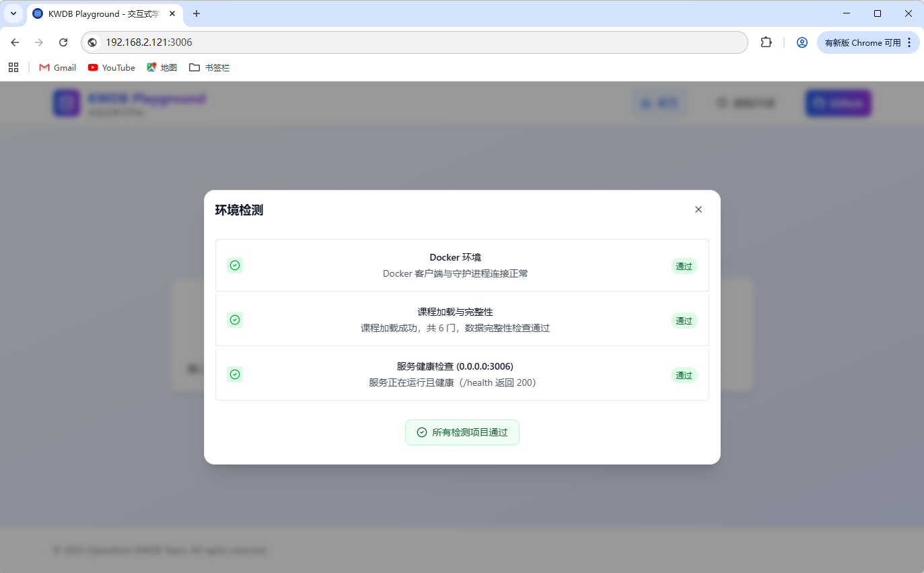The image size is (924, 573).
Task: Open the Gmail bookmark
Action: 58,67
